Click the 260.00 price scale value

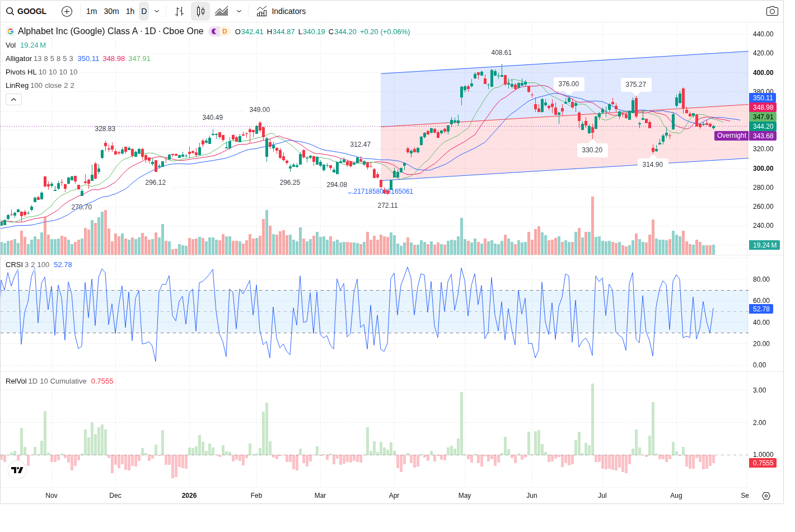(763, 207)
